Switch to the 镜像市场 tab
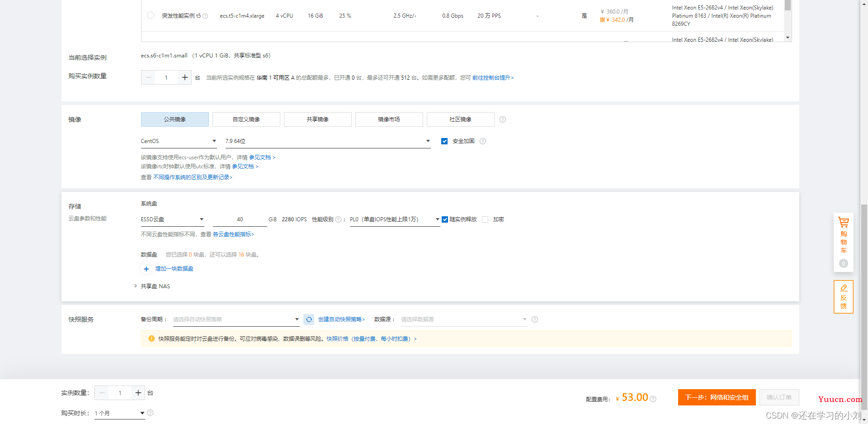868x424 pixels. [389, 119]
